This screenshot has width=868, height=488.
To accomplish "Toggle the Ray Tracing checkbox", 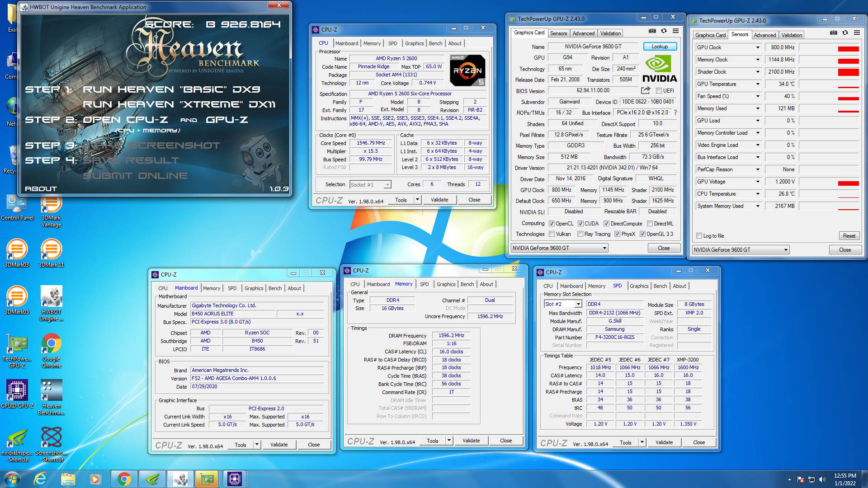I will coord(580,234).
